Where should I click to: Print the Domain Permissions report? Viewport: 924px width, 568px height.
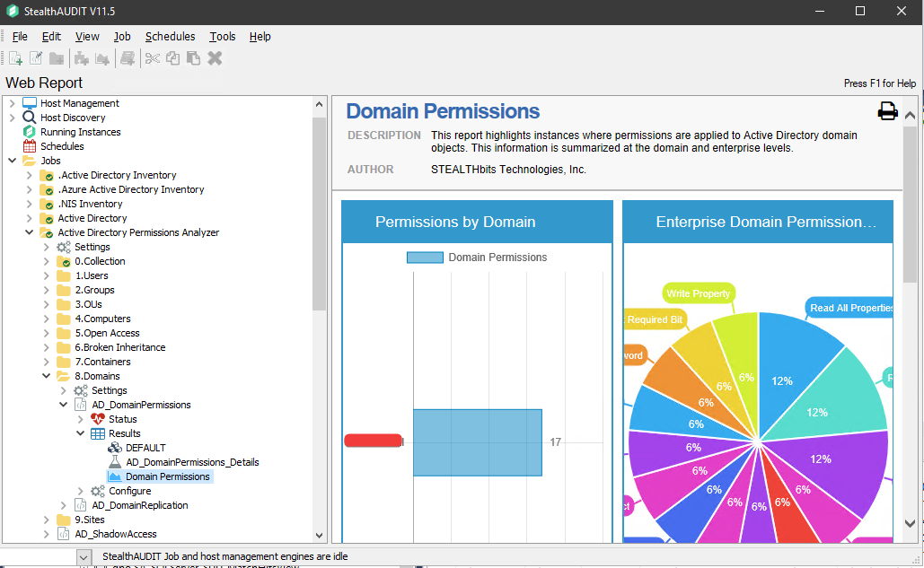887,110
